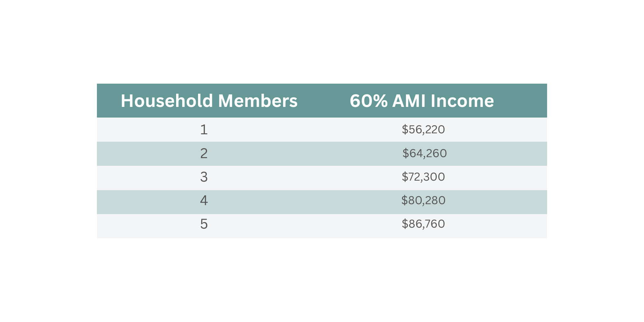
Task: Click the word Income in the header
Action: (x=462, y=101)
